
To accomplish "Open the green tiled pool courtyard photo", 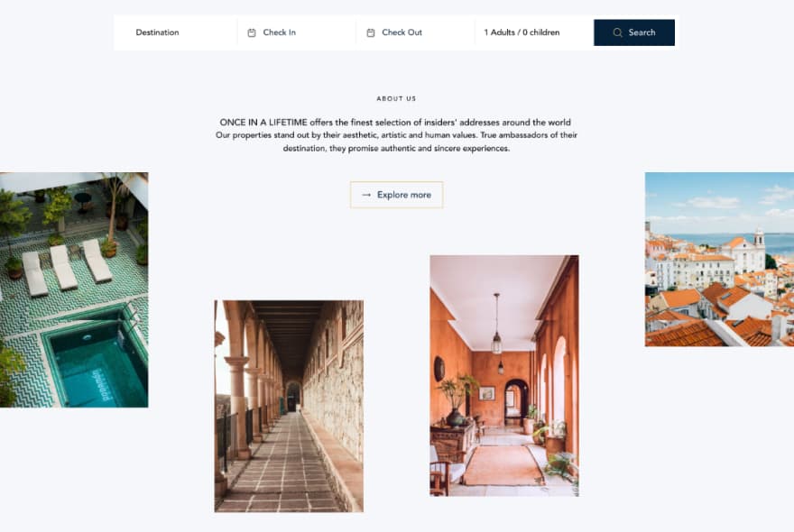I will pos(74,289).
